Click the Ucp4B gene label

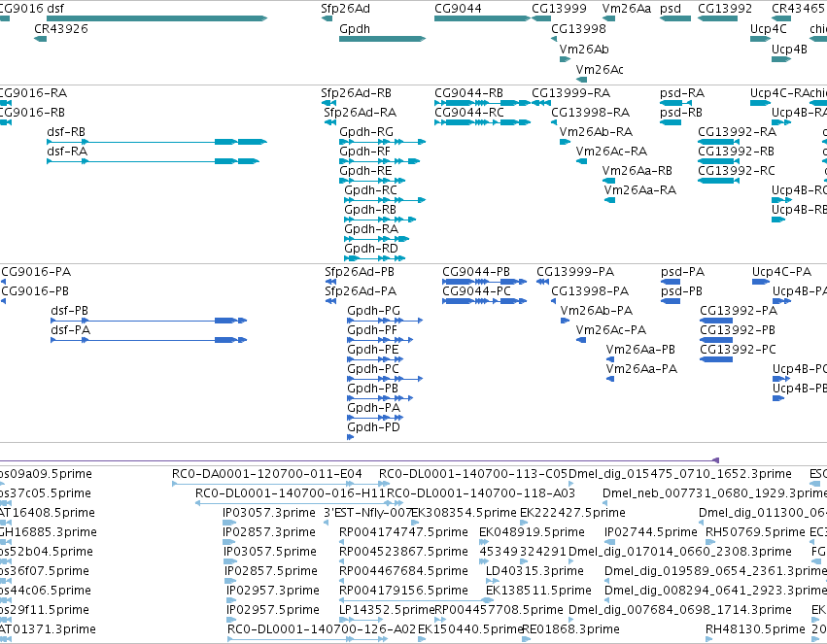point(789,49)
